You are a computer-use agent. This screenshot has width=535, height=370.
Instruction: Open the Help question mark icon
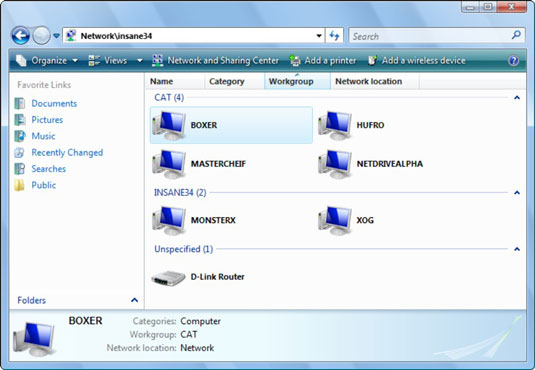click(x=514, y=61)
